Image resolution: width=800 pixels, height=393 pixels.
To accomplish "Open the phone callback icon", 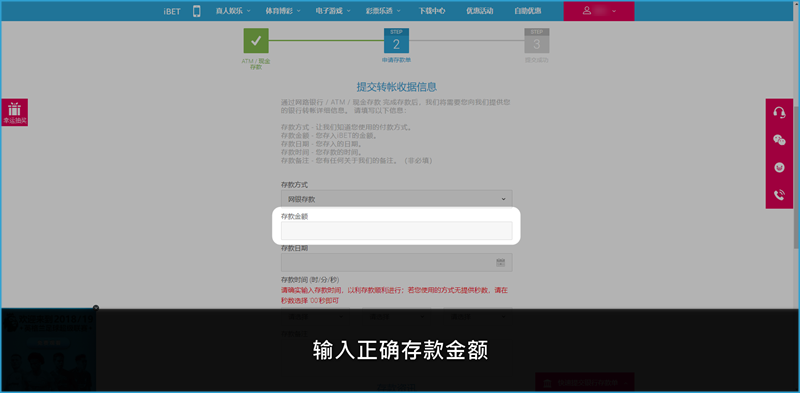I will (x=779, y=194).
